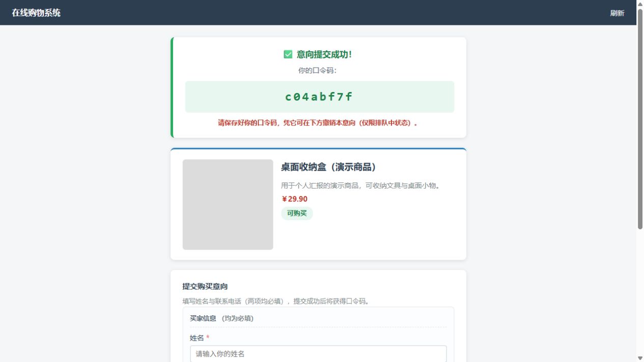
Task: Click the 买家信息 fieldset label
Action: pyautogui.click(x=203, y=318)
